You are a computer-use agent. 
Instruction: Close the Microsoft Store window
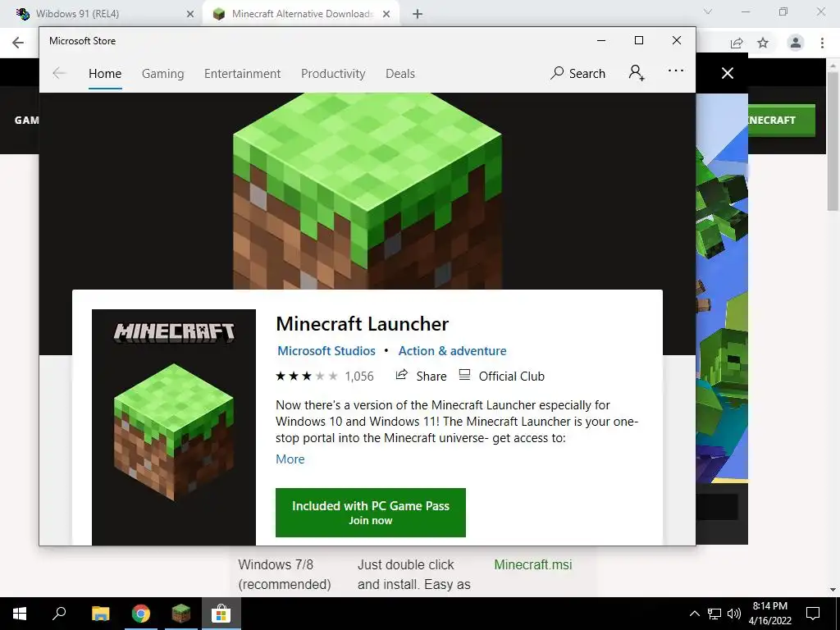[677, 41]
